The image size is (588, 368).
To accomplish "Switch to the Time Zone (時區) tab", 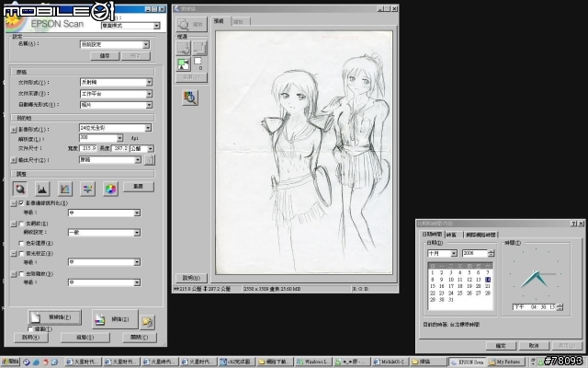I will point(452,235).
